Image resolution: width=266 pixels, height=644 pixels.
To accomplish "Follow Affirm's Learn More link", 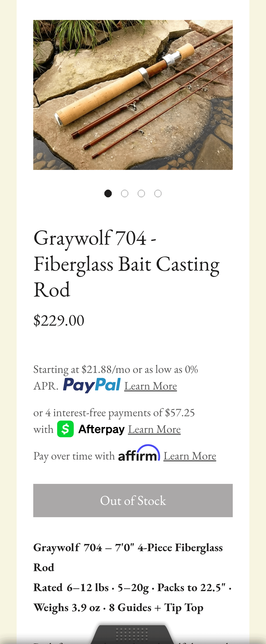I will click(x=190, y=456).
